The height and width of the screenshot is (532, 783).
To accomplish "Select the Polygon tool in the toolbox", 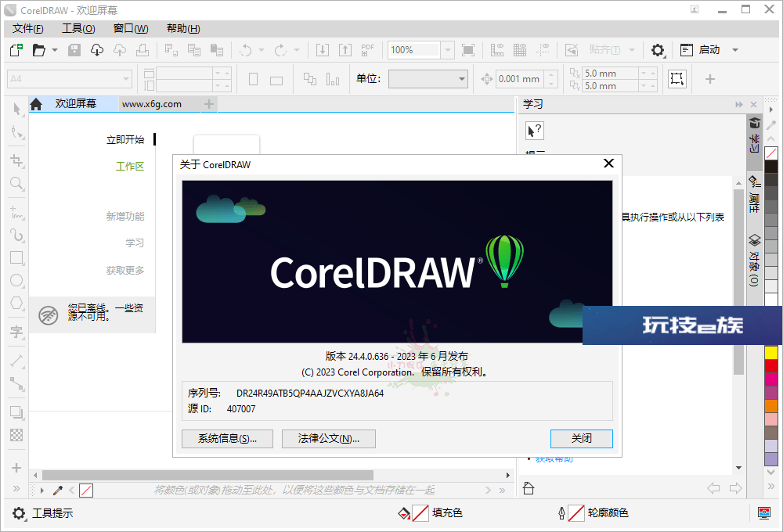I will tap(17, 303).
